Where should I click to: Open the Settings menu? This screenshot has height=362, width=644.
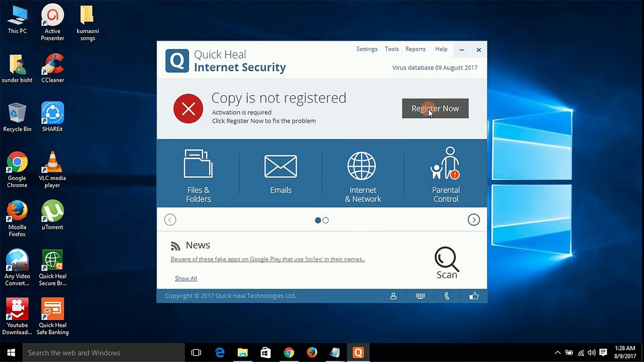[x=367, y=49]
